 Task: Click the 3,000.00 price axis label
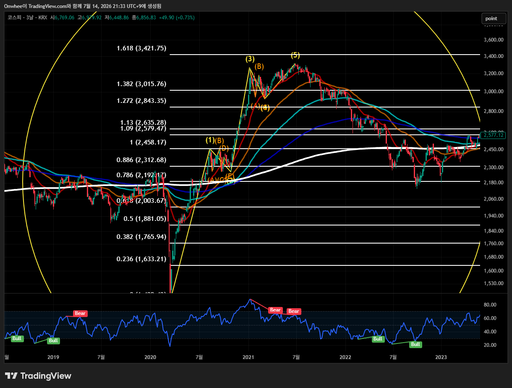coord(494,91)
